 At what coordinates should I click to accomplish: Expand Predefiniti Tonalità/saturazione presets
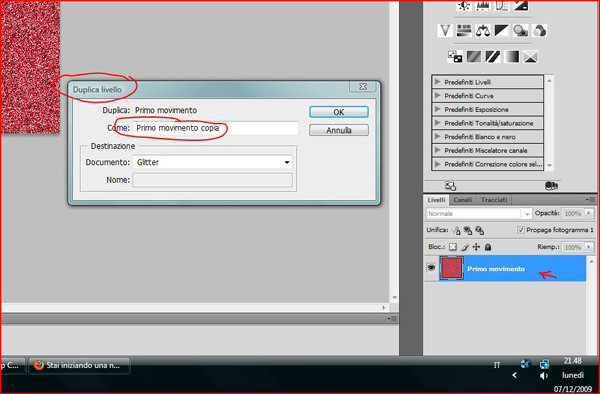click(437, 123)
